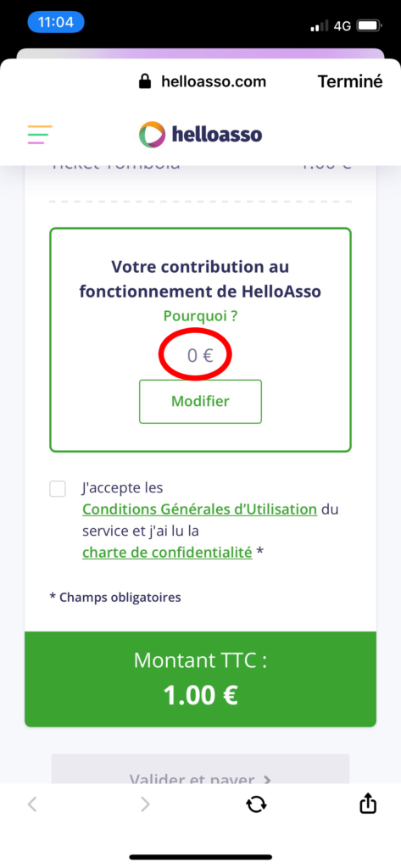Open the share sheet icon
401x868 pixels.
368,804
